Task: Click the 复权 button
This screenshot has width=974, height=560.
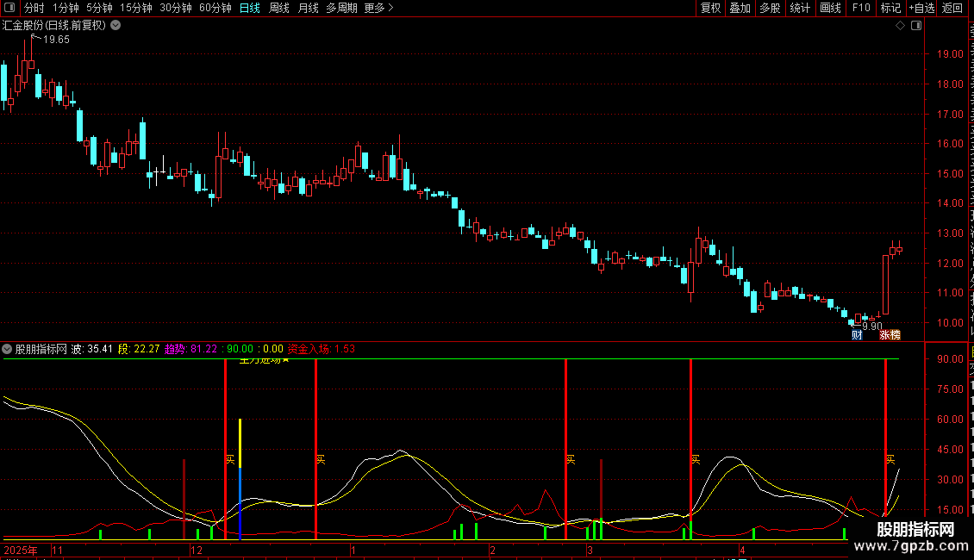Action: (710, 8)
